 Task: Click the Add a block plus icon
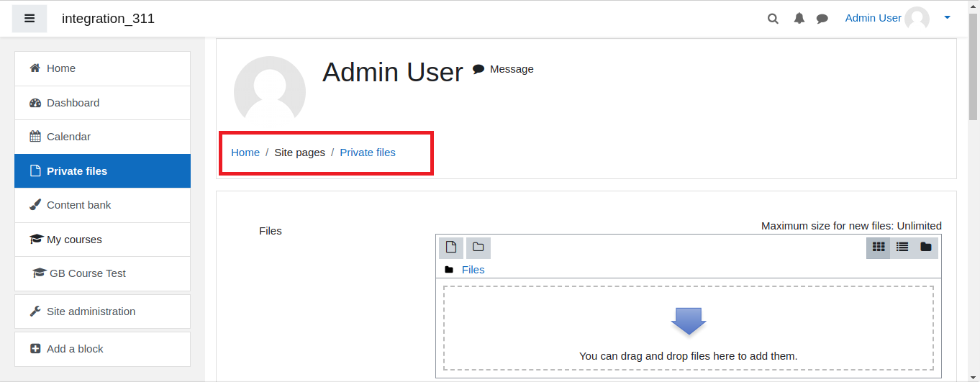click(35, 348)
